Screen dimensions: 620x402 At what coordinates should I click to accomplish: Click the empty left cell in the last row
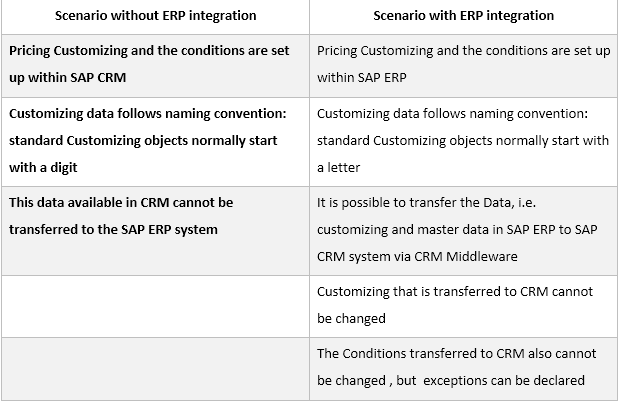[x=155, y=369]
